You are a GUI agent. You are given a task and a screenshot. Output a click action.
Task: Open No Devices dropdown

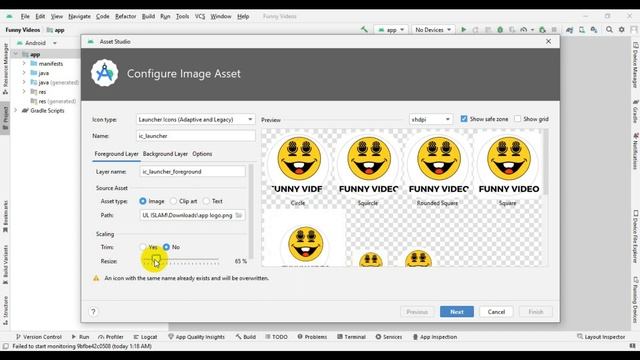[433, 30]
